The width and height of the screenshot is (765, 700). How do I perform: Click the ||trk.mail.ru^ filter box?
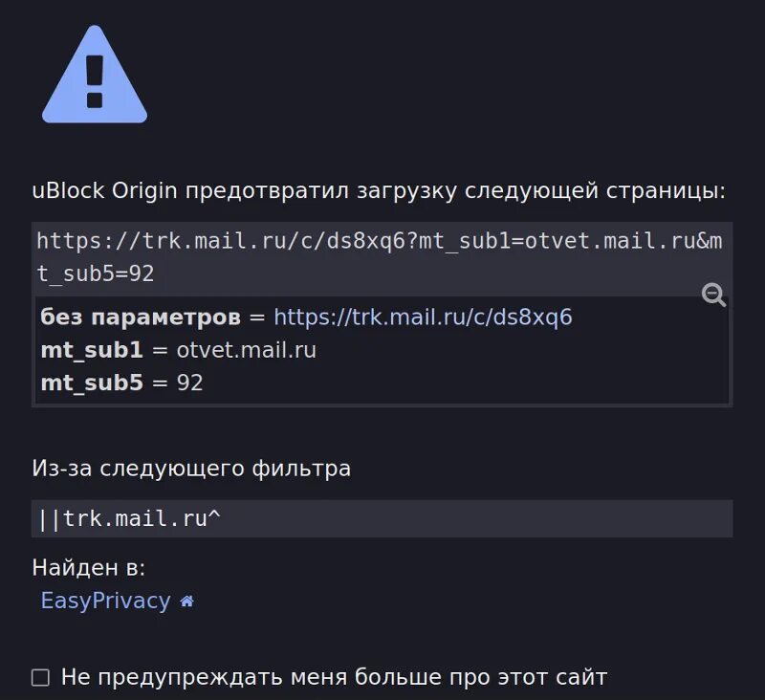click(382, 518)
